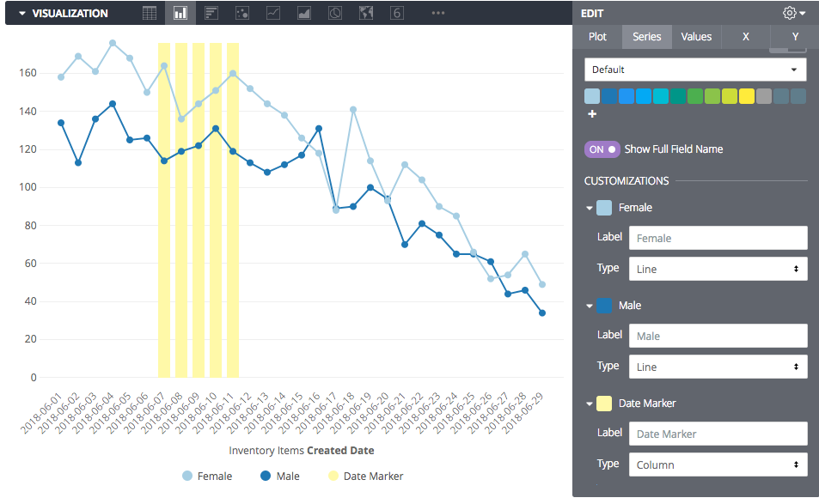This screenshot has width=819, height=504.
Task: Select the Series tab
Action: click(x=646, y=37)
